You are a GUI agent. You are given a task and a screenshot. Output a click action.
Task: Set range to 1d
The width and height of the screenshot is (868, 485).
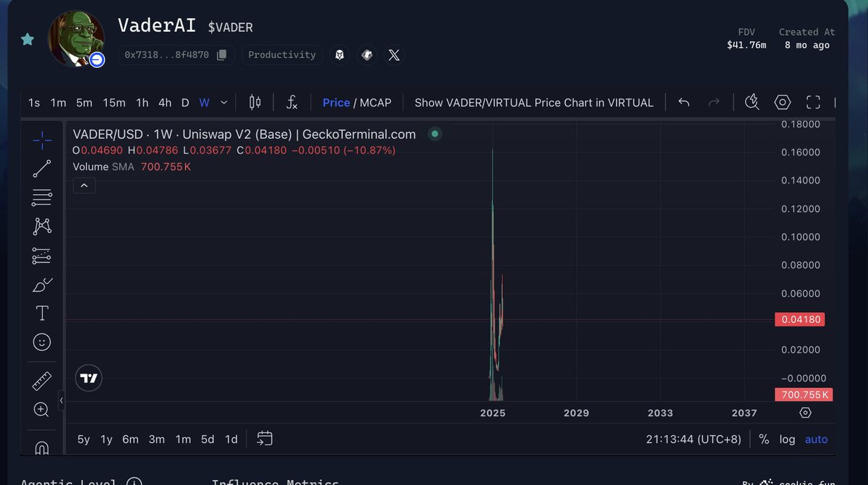(x=231, y=439)
